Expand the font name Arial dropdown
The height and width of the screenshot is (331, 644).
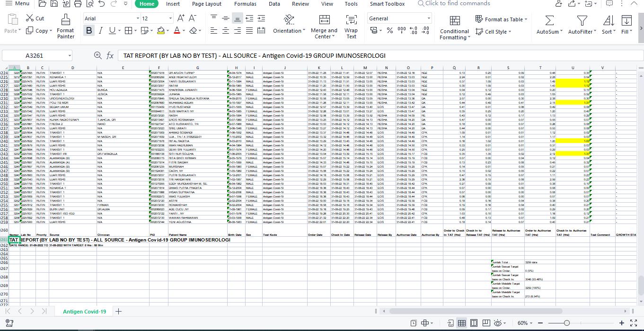coord(138,18)
